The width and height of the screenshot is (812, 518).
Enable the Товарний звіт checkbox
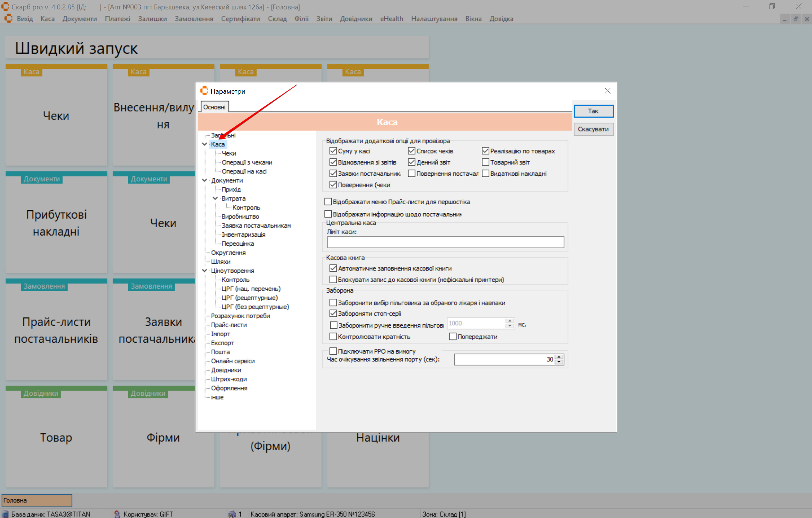point(486,162)
